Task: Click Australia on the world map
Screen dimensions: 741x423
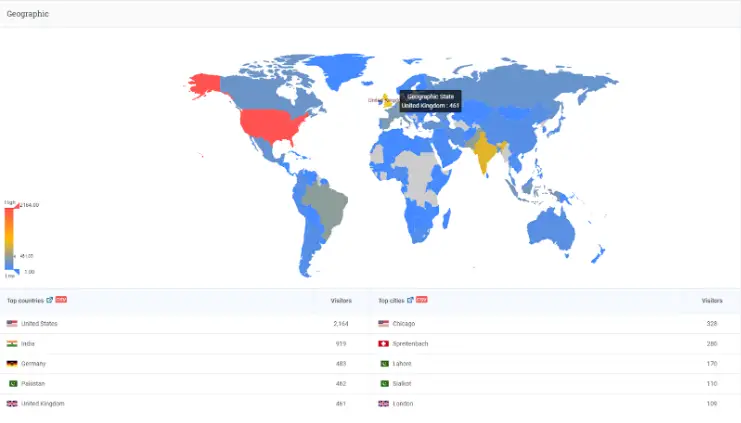Action: 551,227
